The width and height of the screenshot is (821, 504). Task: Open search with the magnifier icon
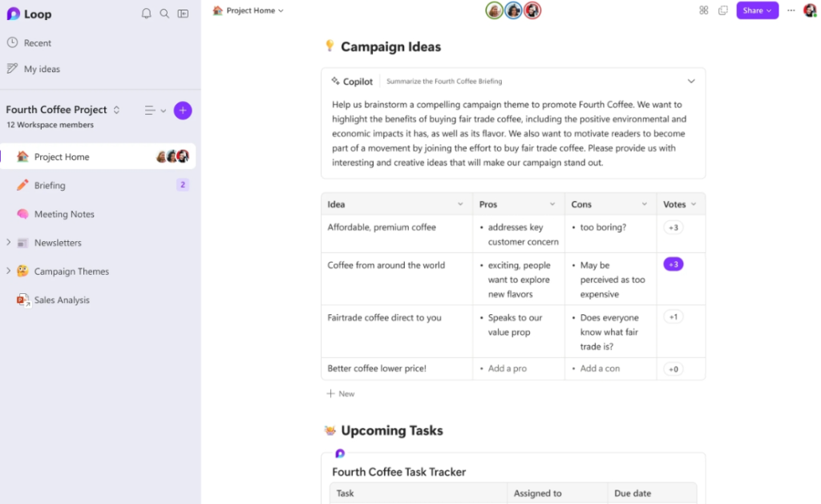click(164, 14)
